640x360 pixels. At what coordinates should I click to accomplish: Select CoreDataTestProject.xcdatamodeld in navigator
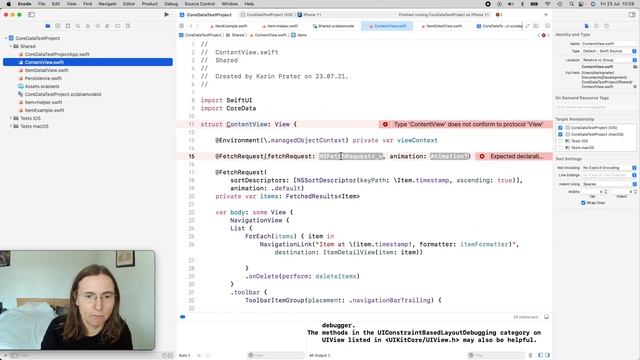click(x=63, y=94)
